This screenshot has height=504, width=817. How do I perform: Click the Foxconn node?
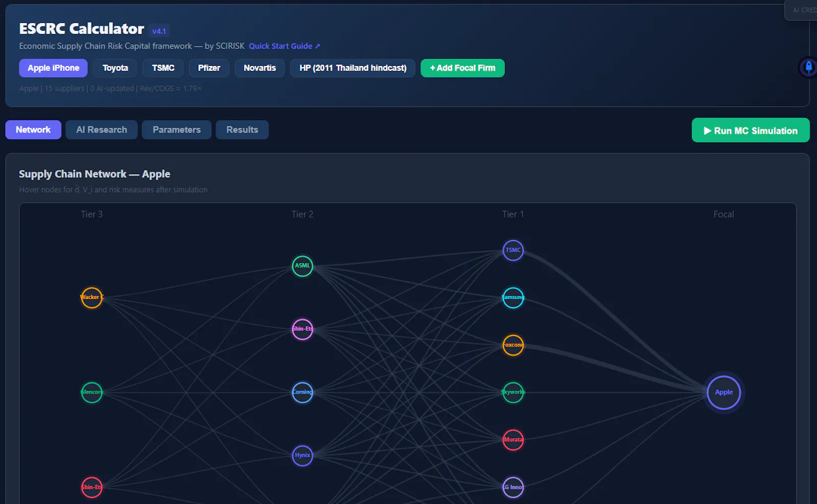pos(513,345)
